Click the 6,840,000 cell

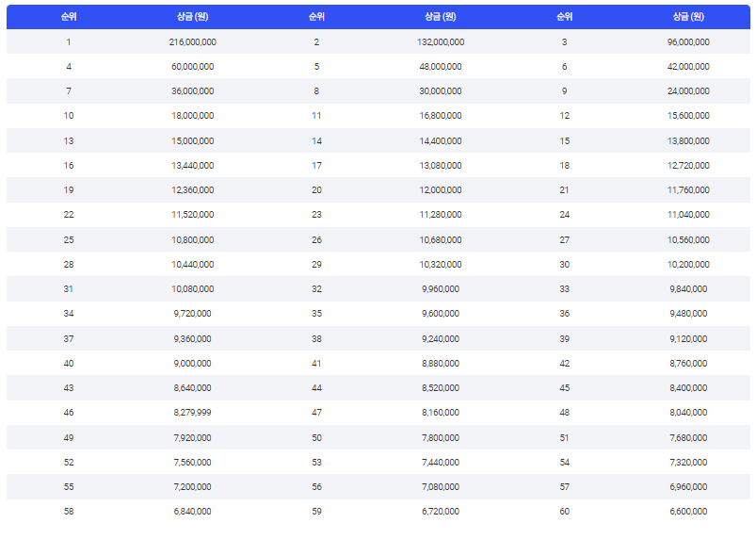(192, 512)
